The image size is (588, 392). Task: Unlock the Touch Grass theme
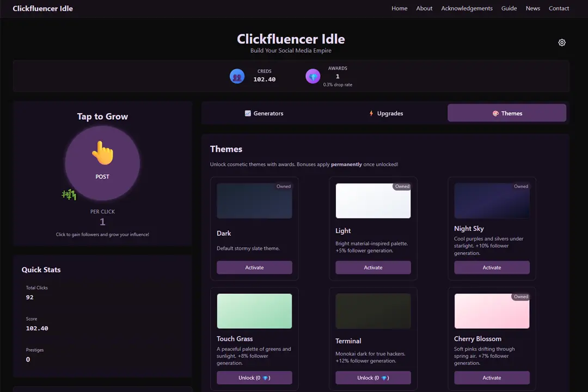254,377
